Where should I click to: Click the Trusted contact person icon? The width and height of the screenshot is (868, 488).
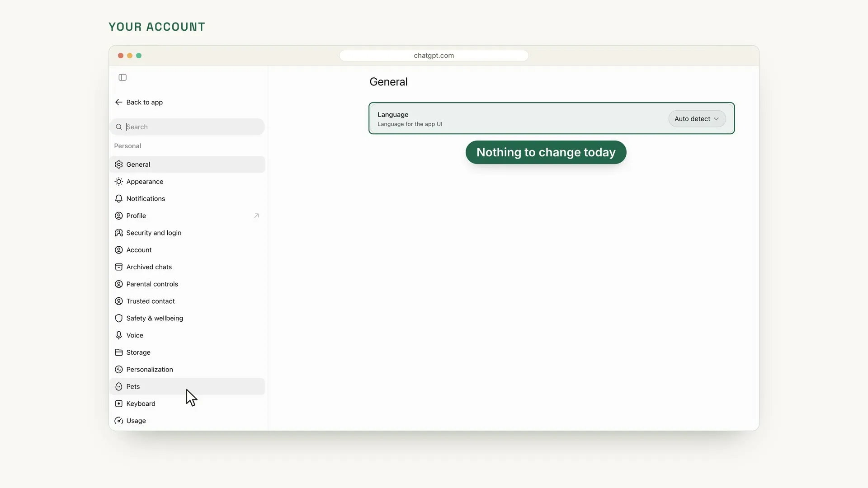(x=118, y=301)
